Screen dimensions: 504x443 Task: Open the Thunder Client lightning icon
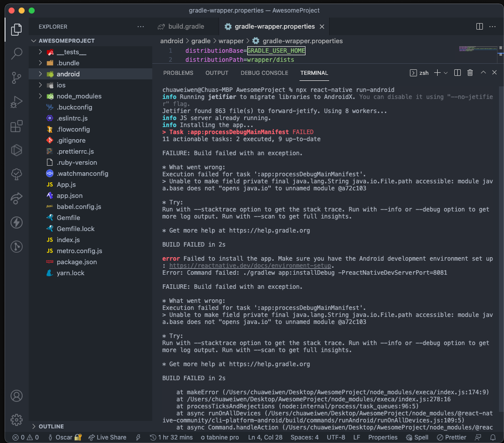[x=17, y=223]
